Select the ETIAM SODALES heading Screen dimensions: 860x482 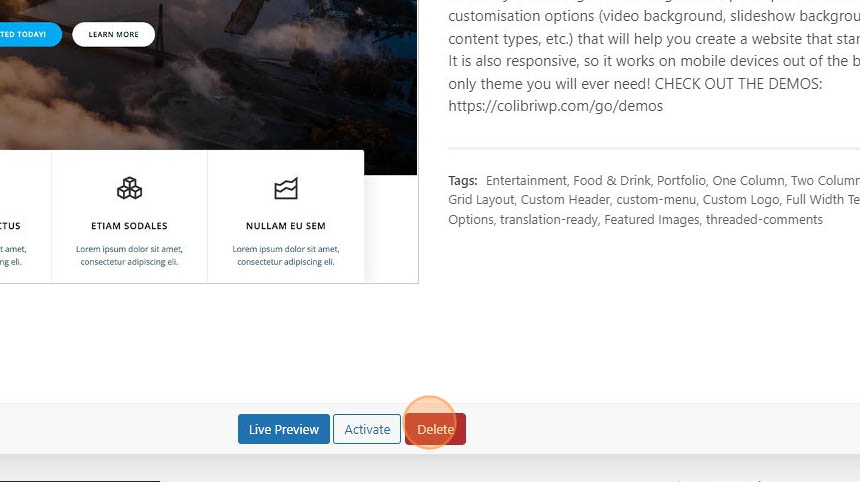pos(129,225)
